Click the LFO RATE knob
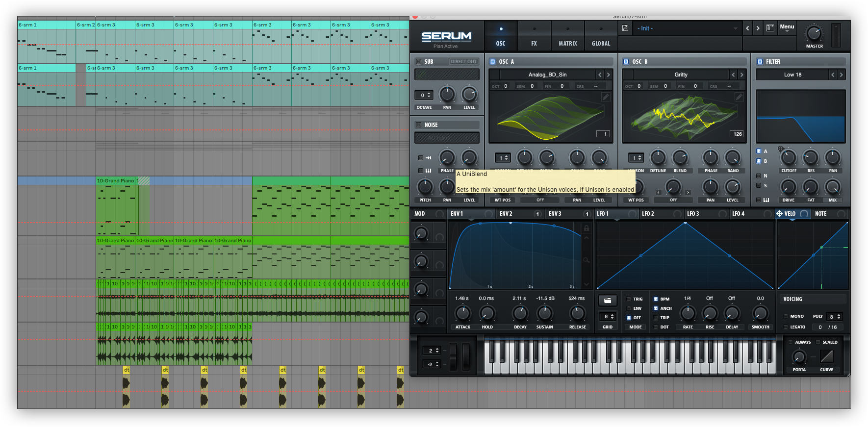The image size is (868, 427). click(x=688, y=313)
